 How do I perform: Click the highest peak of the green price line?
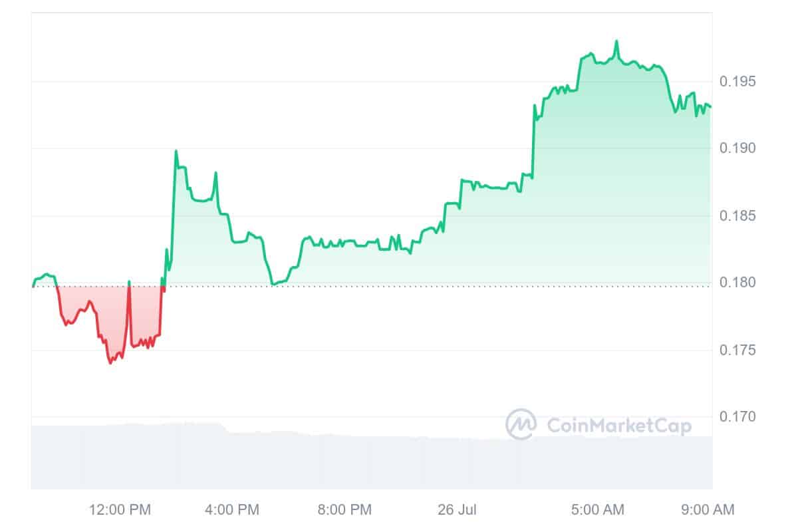click(616, 41)
